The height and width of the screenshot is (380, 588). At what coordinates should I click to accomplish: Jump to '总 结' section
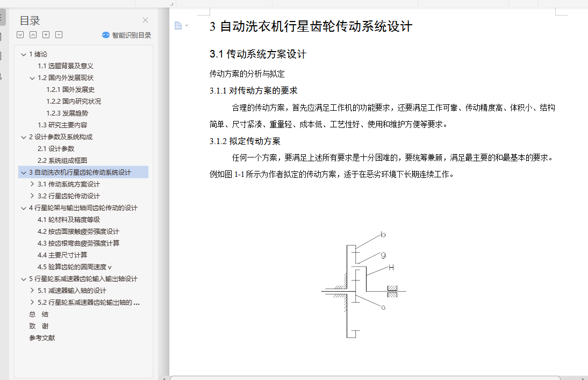[39, 314]
